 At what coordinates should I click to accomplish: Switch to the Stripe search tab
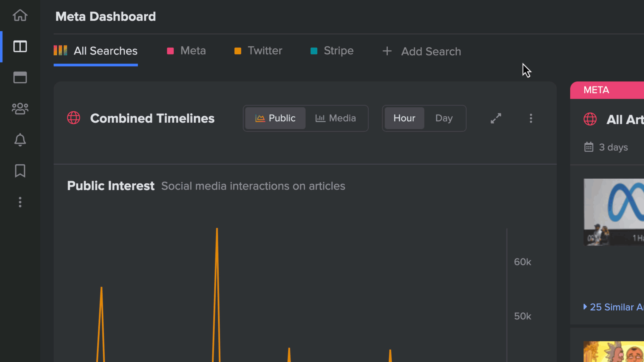(x=332, y=51)
